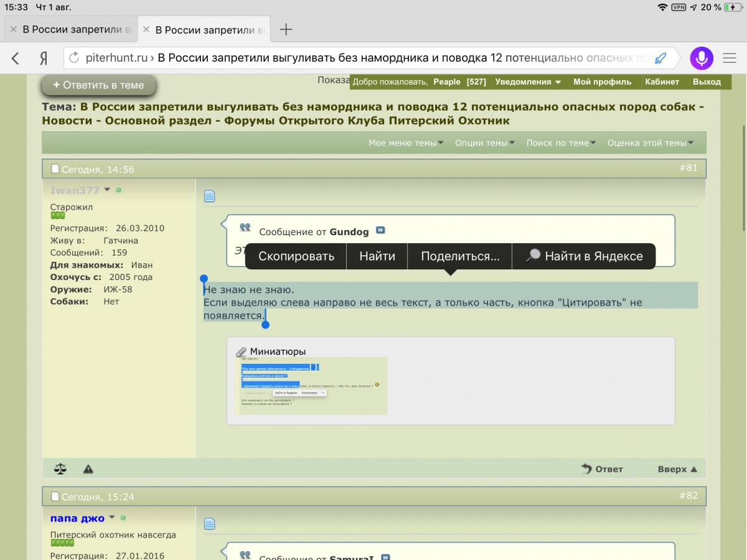This screenshot has height=560, width=747.
Task: Go back with the browser back arrow
Action: [x=16, y=58]
